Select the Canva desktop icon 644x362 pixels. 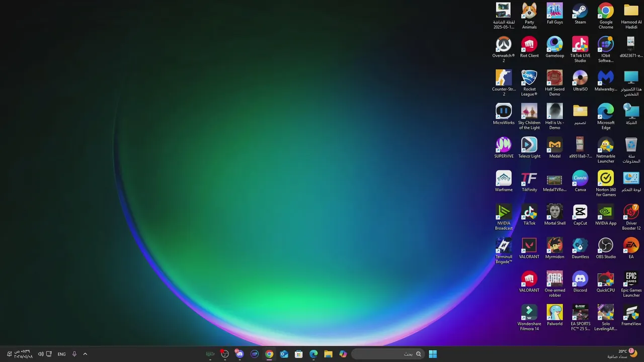click(580, 182)
